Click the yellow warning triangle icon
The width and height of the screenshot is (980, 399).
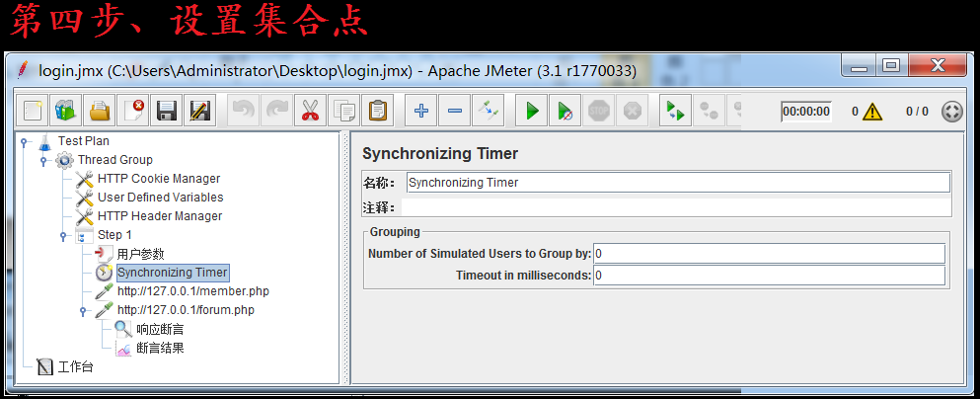click(871, 112)
